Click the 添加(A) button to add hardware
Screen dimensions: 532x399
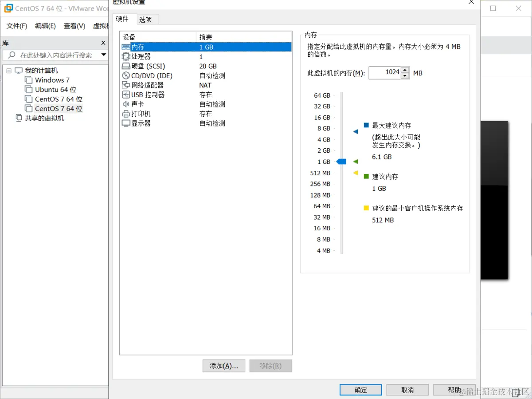coord(223,366)
